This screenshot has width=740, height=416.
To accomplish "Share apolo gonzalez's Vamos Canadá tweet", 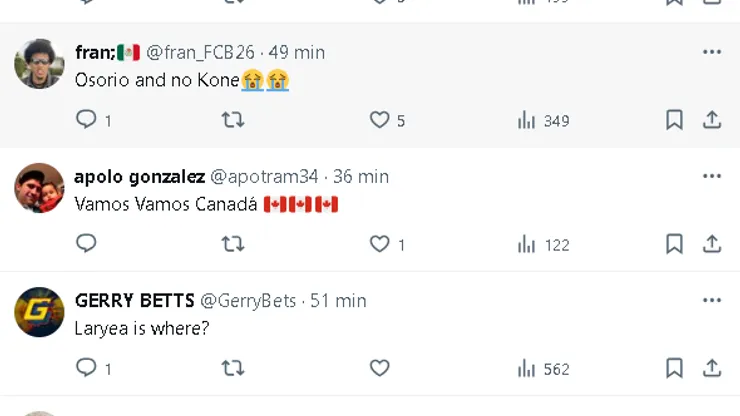I will [x=712, y=244].
